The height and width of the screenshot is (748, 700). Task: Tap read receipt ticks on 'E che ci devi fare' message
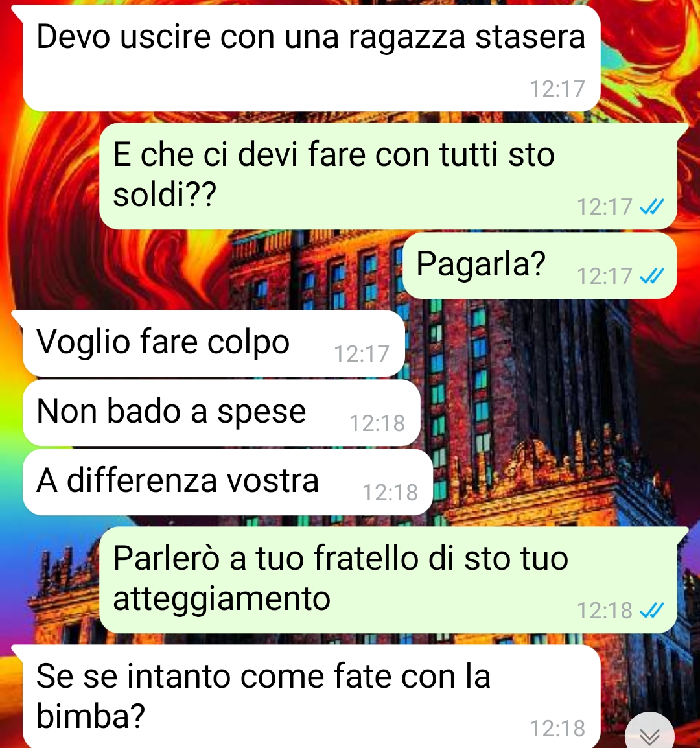coord(651,207)
